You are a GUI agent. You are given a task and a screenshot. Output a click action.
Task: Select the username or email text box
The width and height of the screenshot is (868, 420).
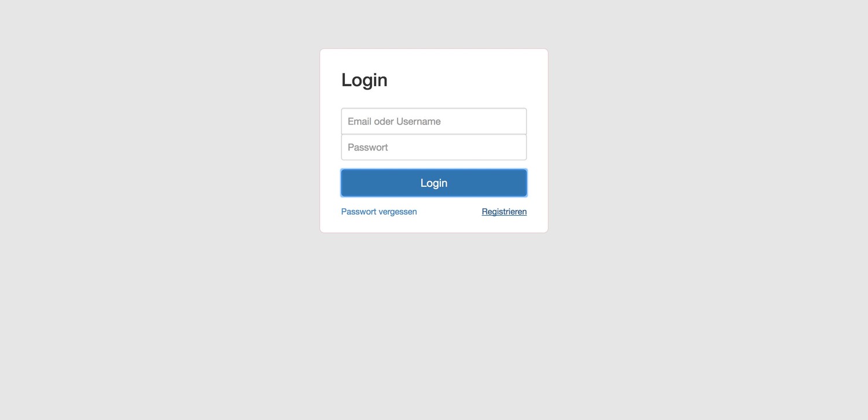point(434,121)
